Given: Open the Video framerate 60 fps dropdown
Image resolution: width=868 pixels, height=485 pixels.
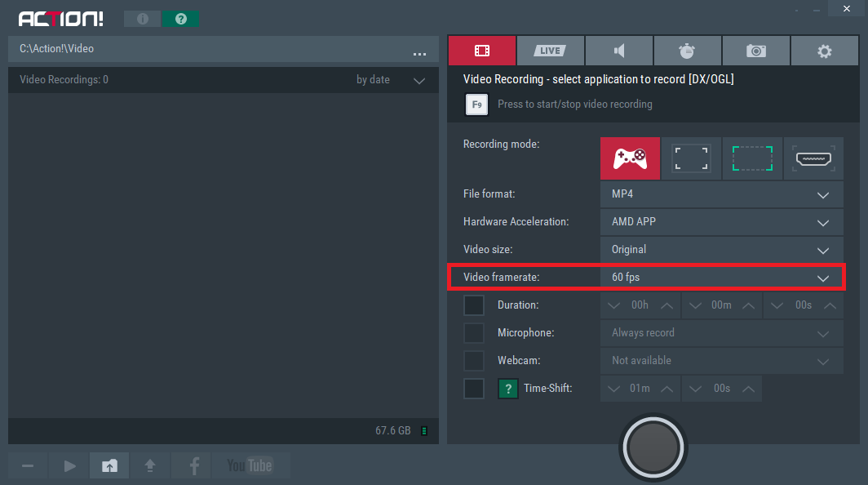Looking at the screenshot, I should point(721,278).
